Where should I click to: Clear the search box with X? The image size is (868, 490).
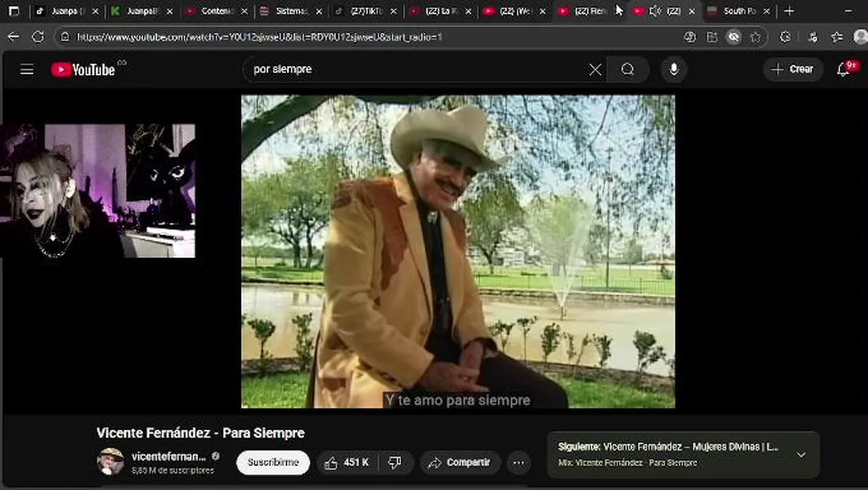(595, 69)
